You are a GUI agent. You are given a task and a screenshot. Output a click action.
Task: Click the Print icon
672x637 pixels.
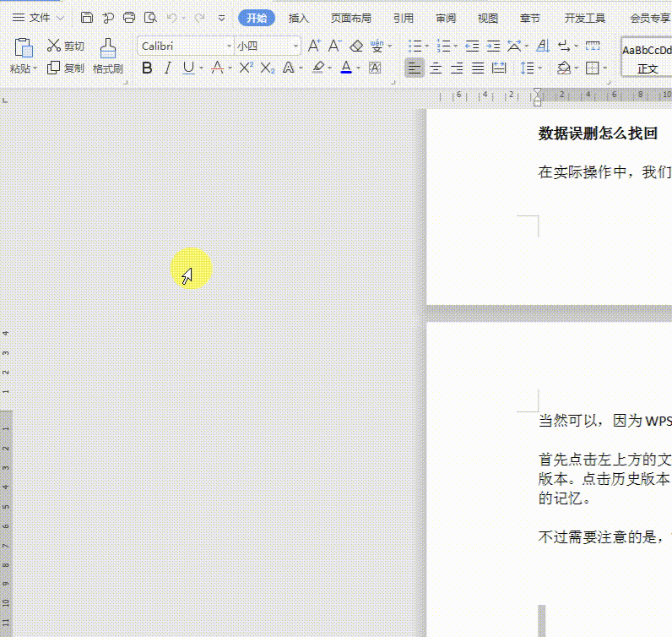pos(129,18)
